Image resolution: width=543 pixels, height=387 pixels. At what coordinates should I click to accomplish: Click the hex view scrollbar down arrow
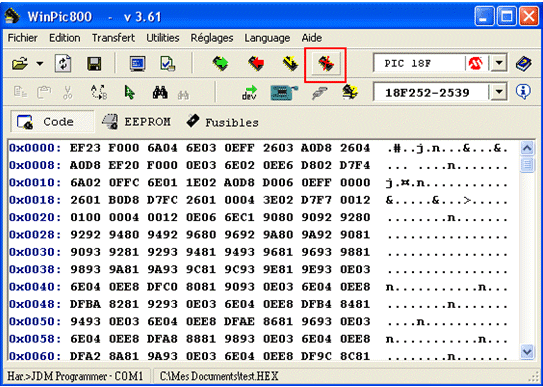pos(527,352)
